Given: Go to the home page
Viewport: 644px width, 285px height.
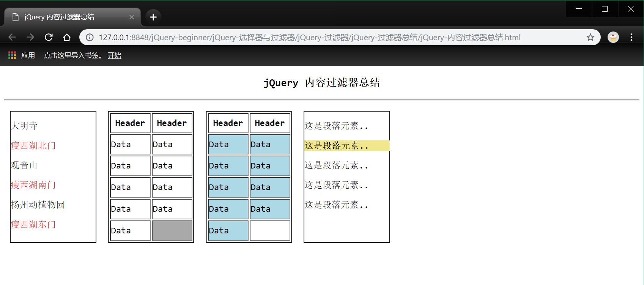Looking at the screenshot, I should (67, 37).
